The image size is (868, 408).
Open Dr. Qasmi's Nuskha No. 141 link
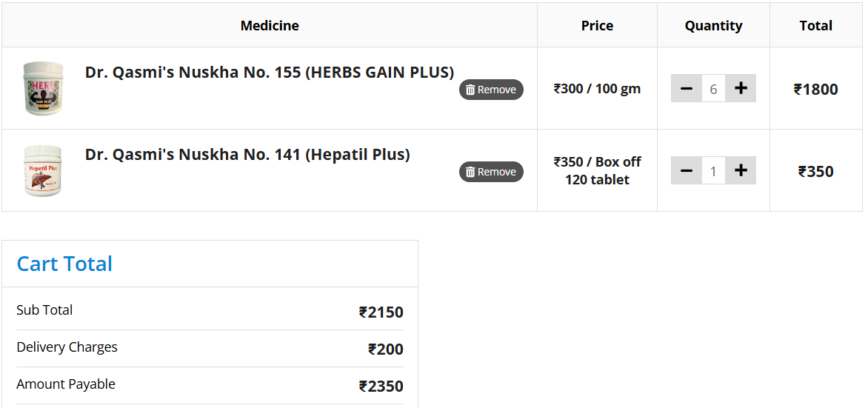click(247, 155)
